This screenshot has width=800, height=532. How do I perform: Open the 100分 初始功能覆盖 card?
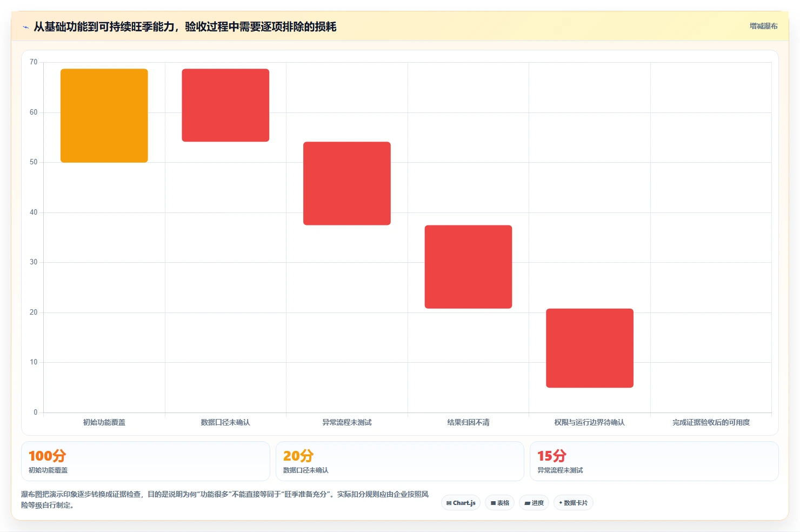click(x=145, y=461)
